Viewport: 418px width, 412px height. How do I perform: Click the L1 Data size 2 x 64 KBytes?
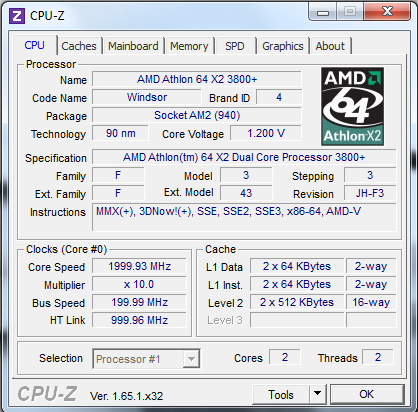[297, 266]
